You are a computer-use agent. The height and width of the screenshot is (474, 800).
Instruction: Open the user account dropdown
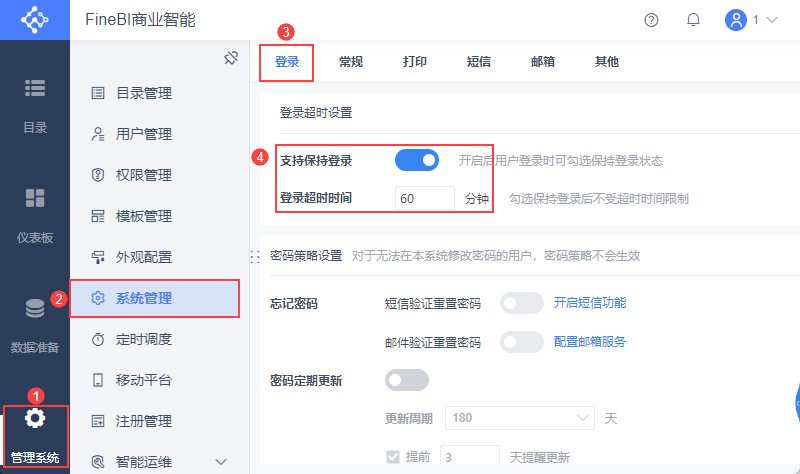pyautogui.click(x=751, y=20)
